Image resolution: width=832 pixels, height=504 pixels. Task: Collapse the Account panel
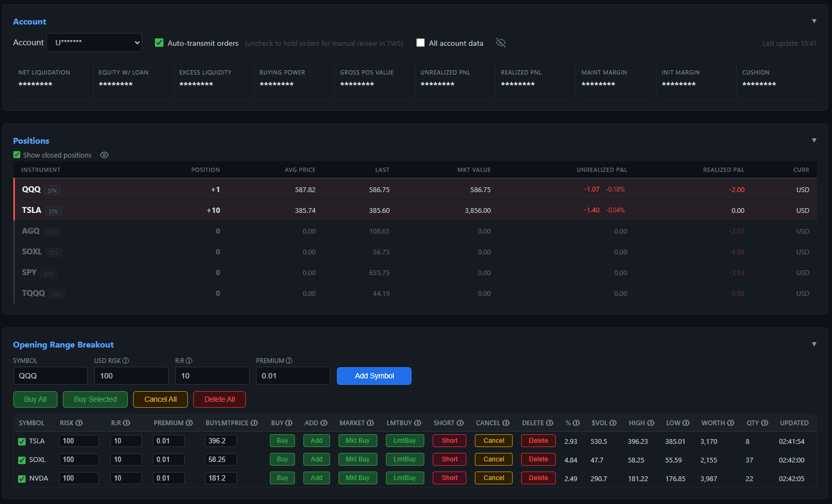click(814, 21)
